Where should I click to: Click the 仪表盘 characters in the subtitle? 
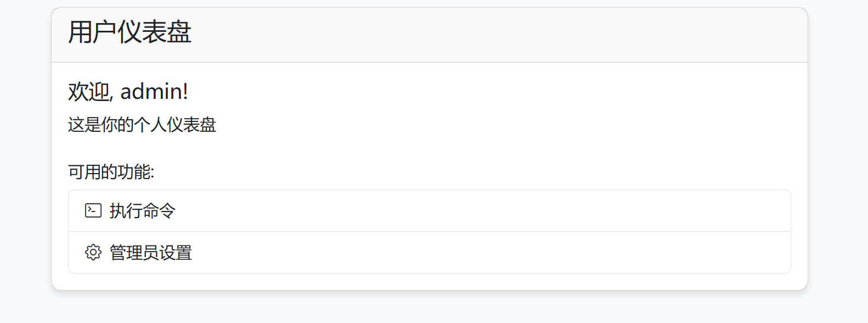[191, 125]
